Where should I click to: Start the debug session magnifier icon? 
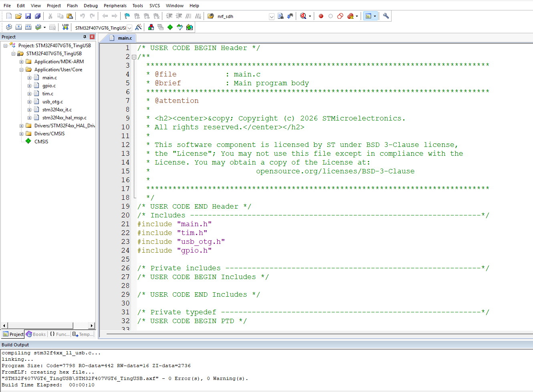tap(303, 16)
